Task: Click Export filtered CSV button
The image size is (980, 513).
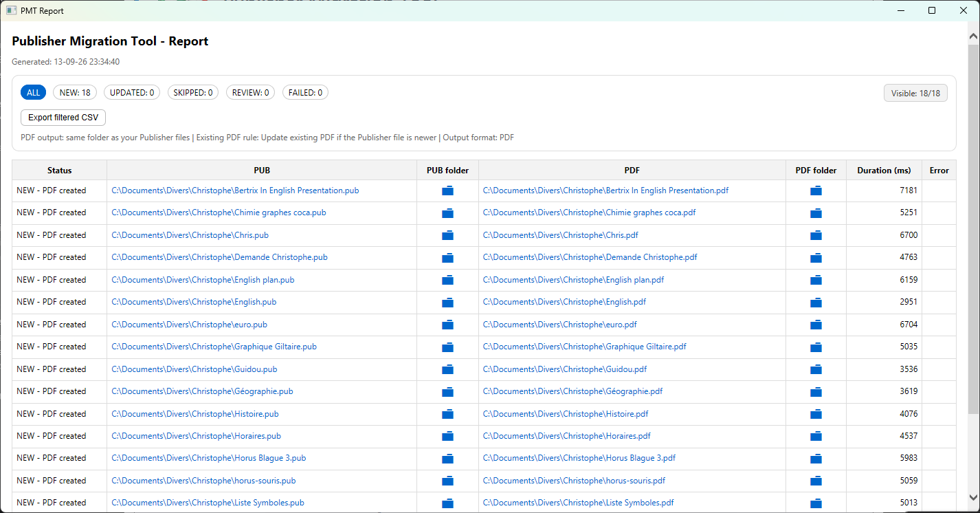Action: 63,118
